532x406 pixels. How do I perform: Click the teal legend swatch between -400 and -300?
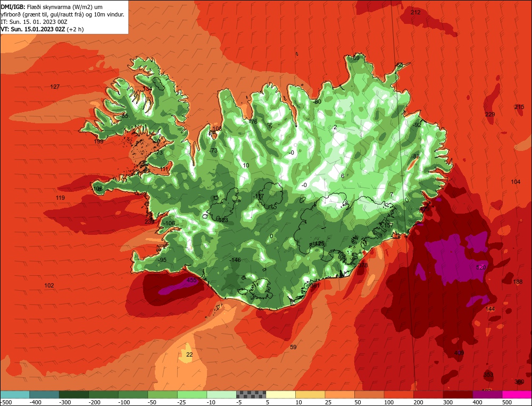tap(45, 394)
